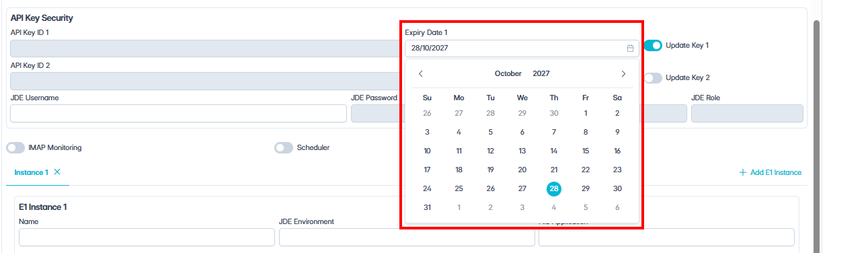Turn on IMAP Monitoring toggle
Screen dimensions: 868x253
(15, 147)
